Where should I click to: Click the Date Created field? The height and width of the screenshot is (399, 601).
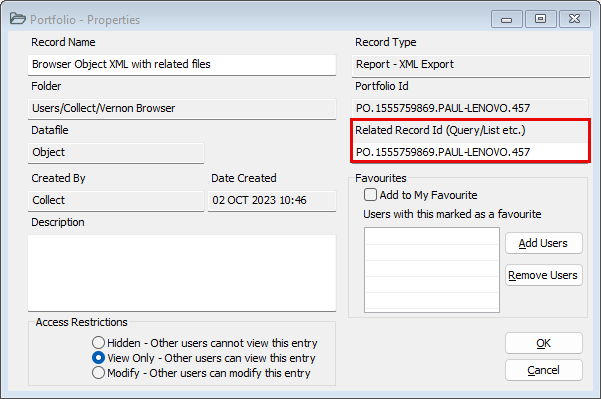coord(272,200)
